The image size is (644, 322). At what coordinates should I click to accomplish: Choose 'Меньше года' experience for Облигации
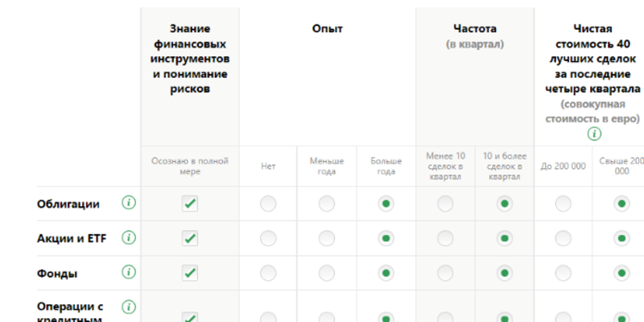[x=327, y=204]
